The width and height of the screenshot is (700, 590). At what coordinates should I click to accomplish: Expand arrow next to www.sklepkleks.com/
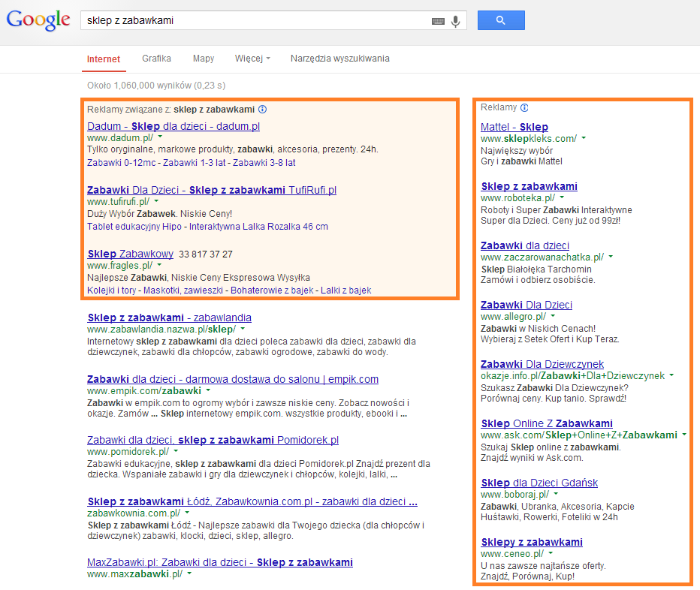[584, 138]
